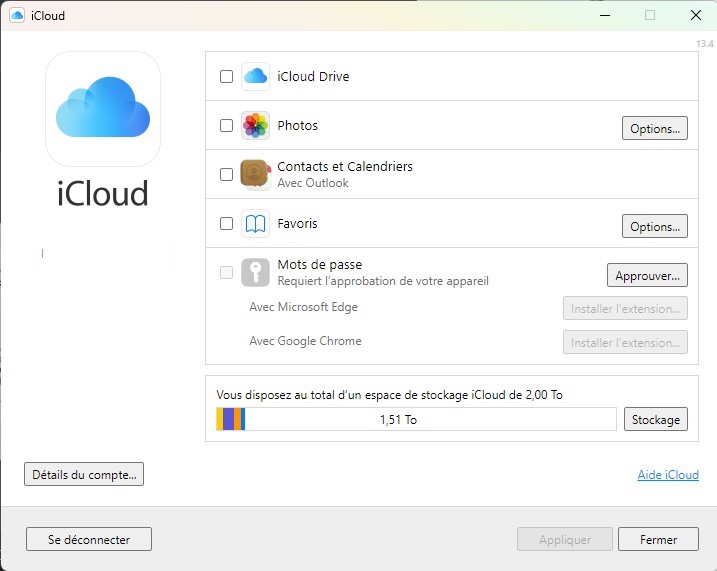Click 'Avec Microsoft Edge' text
This screenshot has height=571, width=717.
click(x=304, y=307)
